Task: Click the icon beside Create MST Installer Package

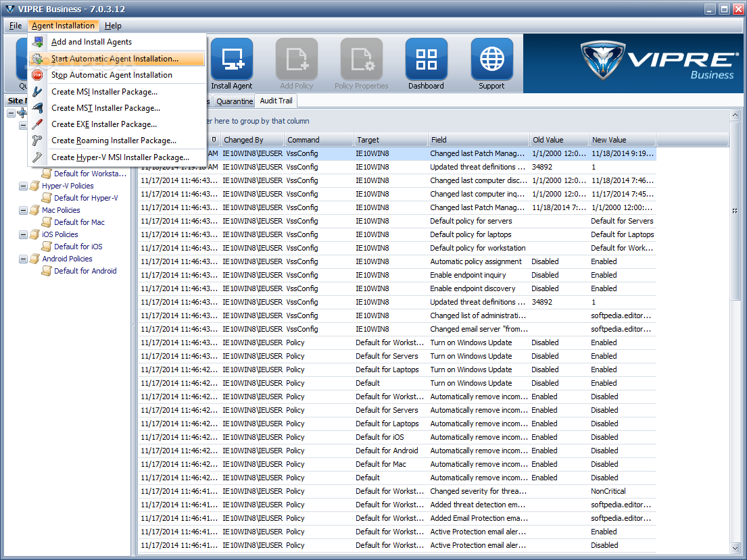Action: pyautogui.click(x=38, y=108)
